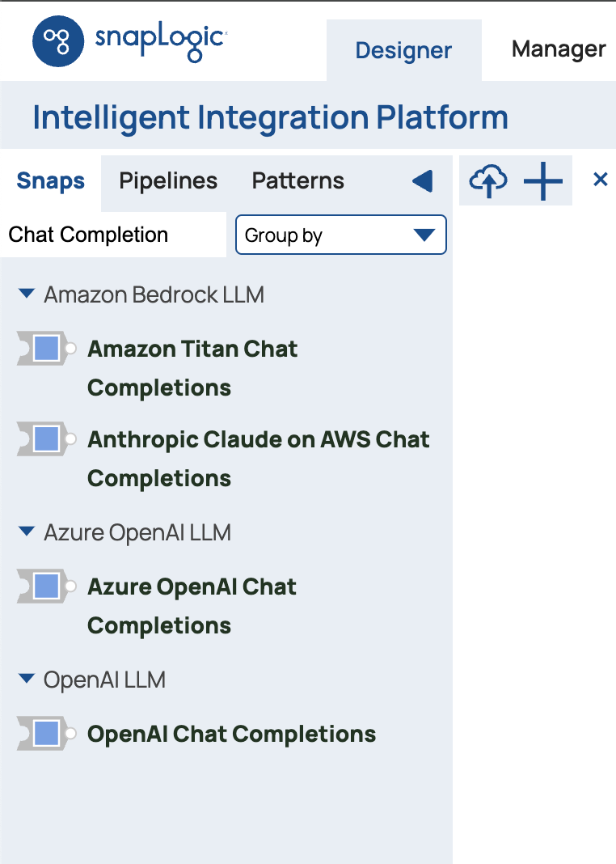Close the panel with the X icon

(x=600, y=180)
